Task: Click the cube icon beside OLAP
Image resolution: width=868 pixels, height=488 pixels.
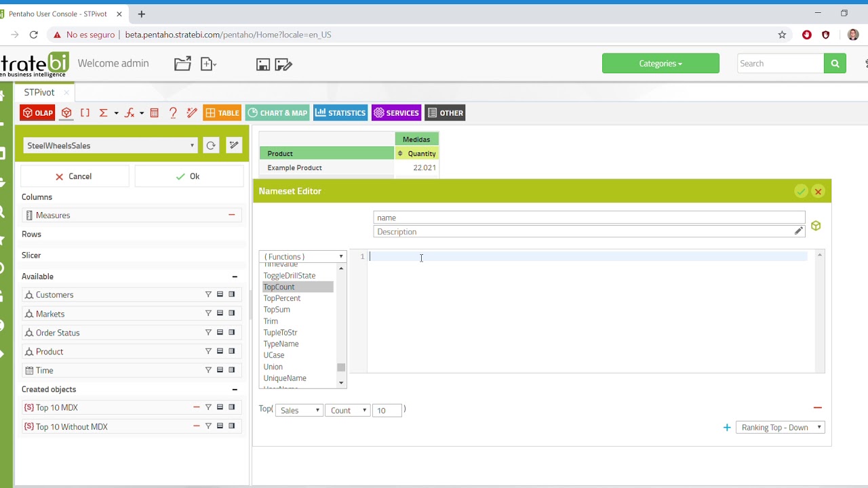Action: click(66, 113)
